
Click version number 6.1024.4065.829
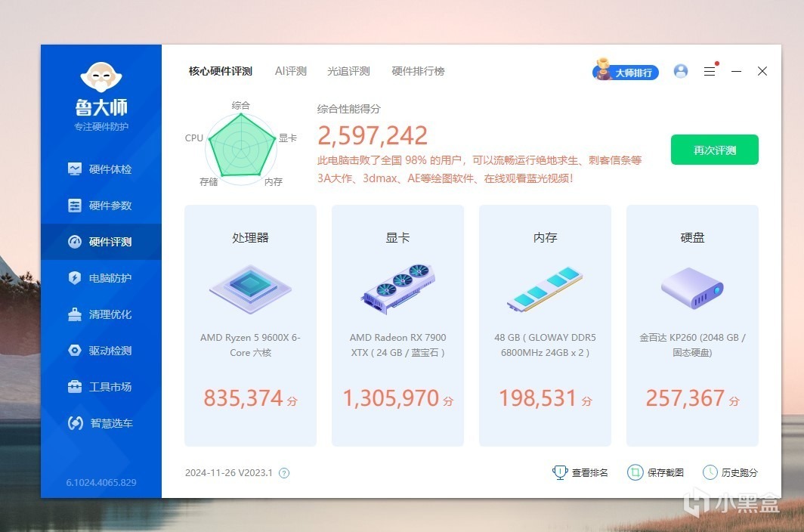point(101,483)
